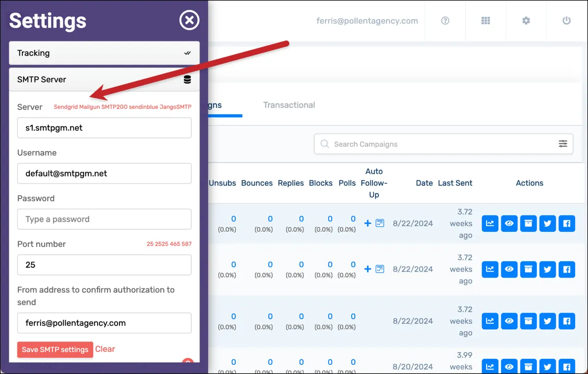The height and width of the screenshot is (374, 588).
Task: Click the Auto Follow-Up column header
Action: [x=374, y=183]
